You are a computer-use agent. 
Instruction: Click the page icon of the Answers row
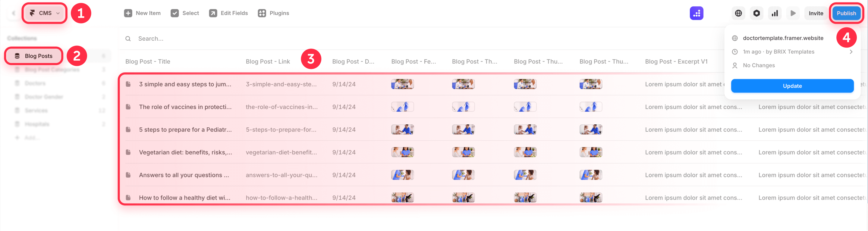(x=128, y=175)
